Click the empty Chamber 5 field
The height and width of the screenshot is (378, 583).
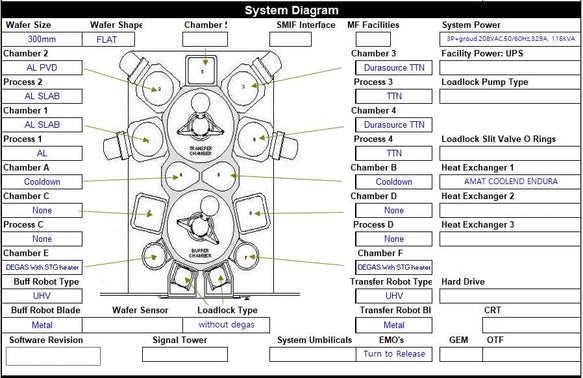pos(205,39)
